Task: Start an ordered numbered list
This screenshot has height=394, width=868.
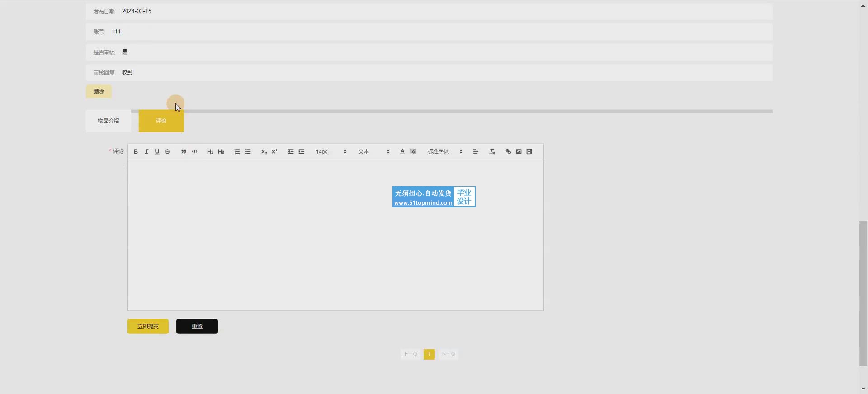Action: point(237,152)
